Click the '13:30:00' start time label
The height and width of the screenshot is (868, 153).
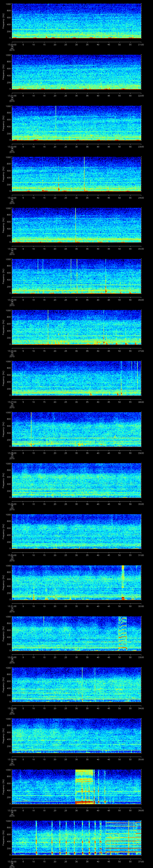[12, 555]
